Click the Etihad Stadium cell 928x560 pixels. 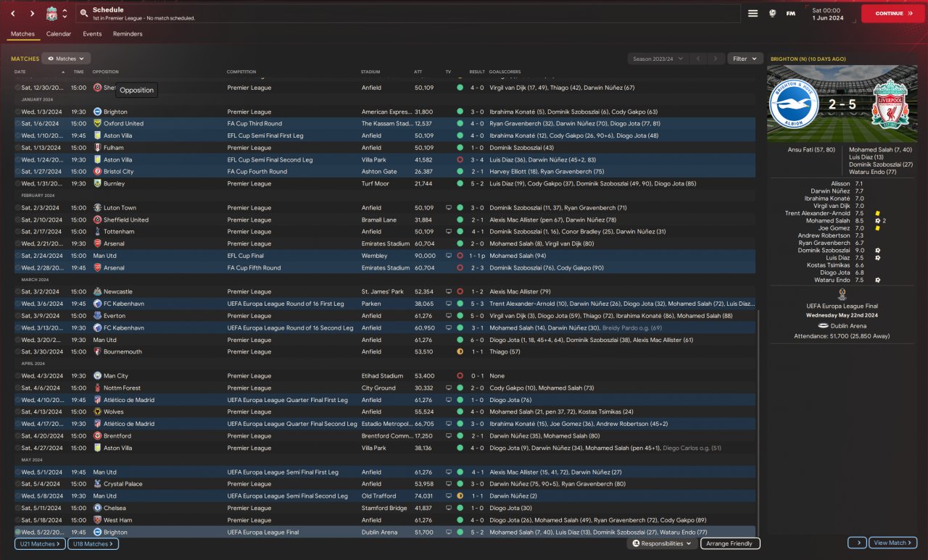pyautogui.click(x=382, y=376)
